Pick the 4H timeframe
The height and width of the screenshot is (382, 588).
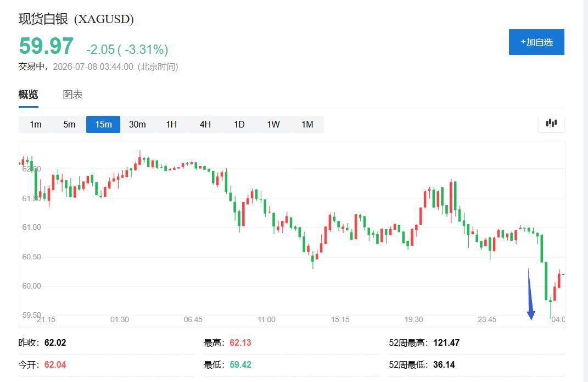click(205, 125)
